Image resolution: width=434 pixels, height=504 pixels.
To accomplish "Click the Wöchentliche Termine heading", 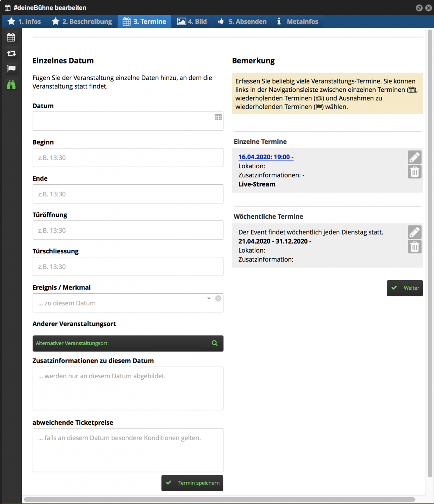I will tap(268, 216).
